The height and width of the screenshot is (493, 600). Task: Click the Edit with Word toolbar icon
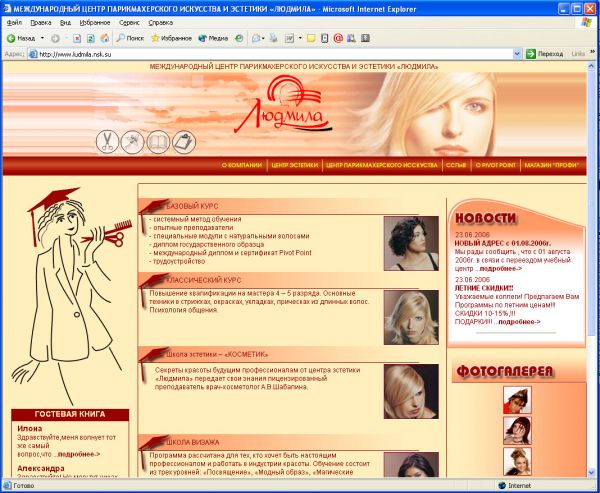coord(289,38)
